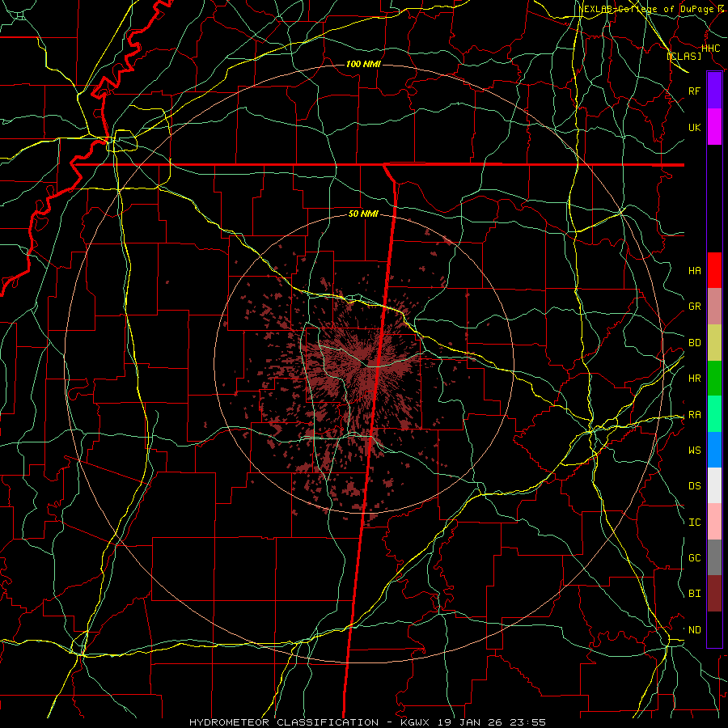Click the ND legend label
This screenshot has width=728, height=728.
click(x=694, y=630)
